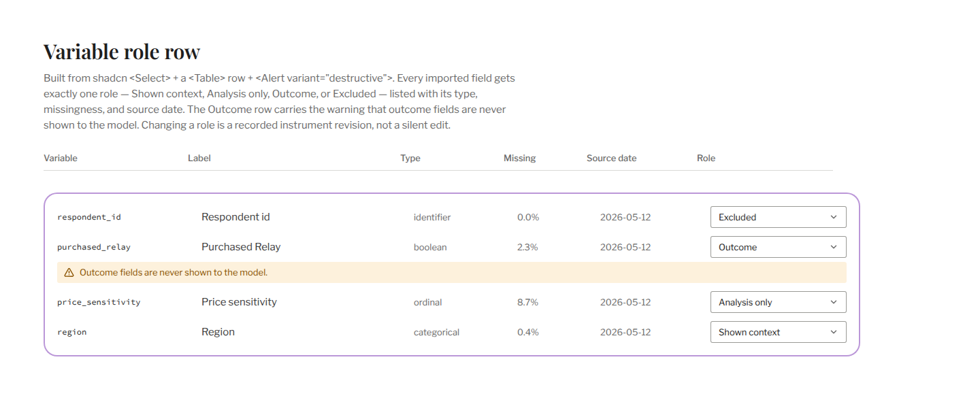
Task: Open the region role dropdown
Action: tap(778, 332)
